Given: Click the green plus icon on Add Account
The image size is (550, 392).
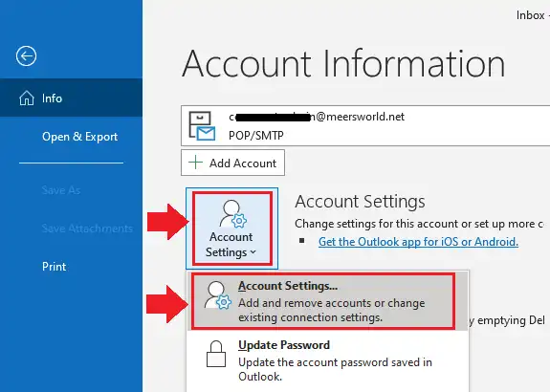Looking at the screenshot, I should click(x=195, y=163).
